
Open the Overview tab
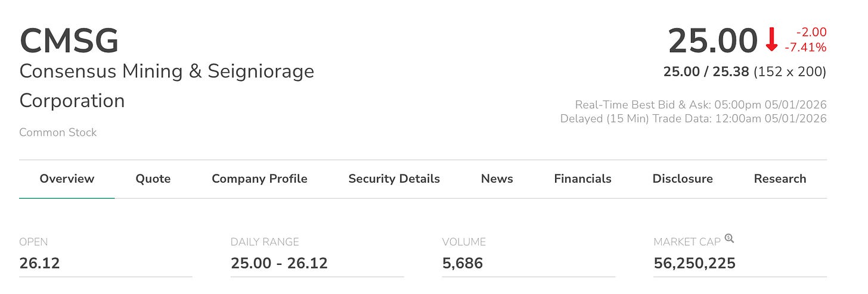67,179
